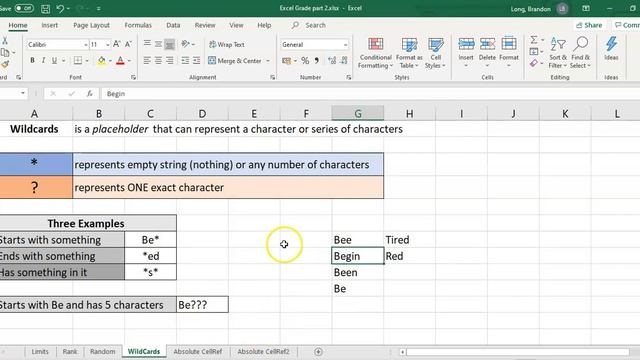Image resolution: width=640 pixels, height=360 pixels.
Task: Select column G header
Action: point(358,113)
